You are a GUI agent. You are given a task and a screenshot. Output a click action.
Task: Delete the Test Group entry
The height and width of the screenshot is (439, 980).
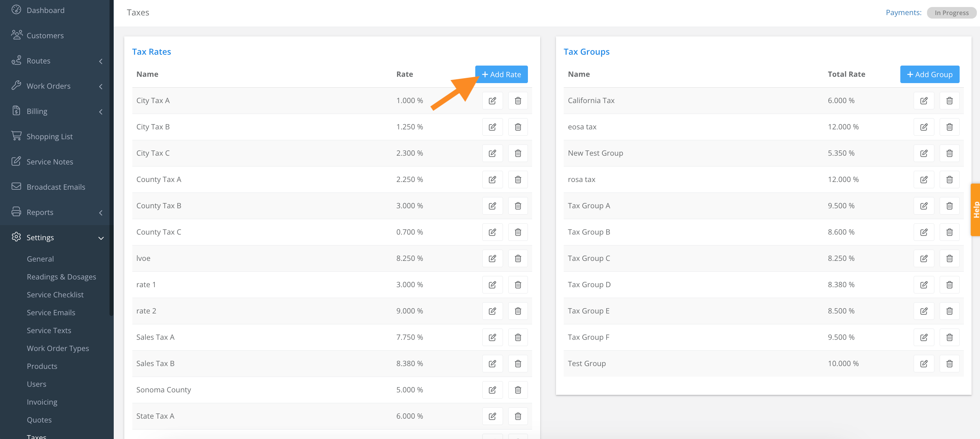click(x=949, y=363)
